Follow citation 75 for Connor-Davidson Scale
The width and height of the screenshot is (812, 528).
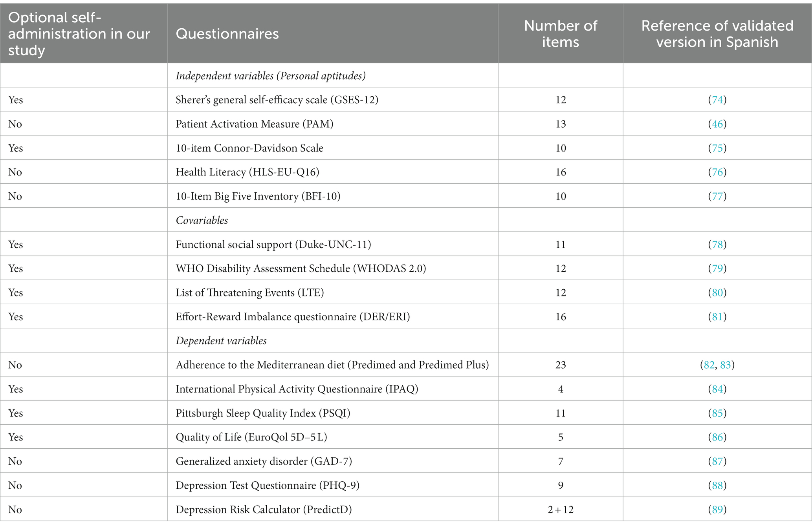pyautogui.click(x=717, y=148)
